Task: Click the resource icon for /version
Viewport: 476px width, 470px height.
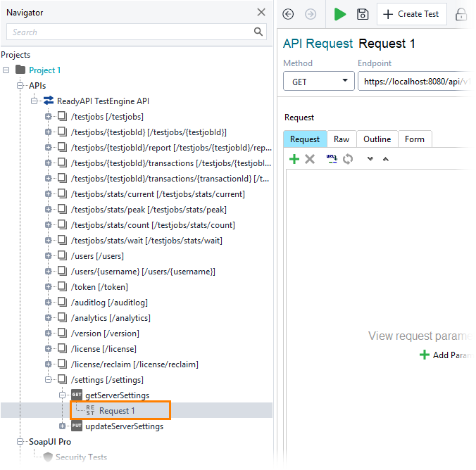Action: (x=62, y=333)
